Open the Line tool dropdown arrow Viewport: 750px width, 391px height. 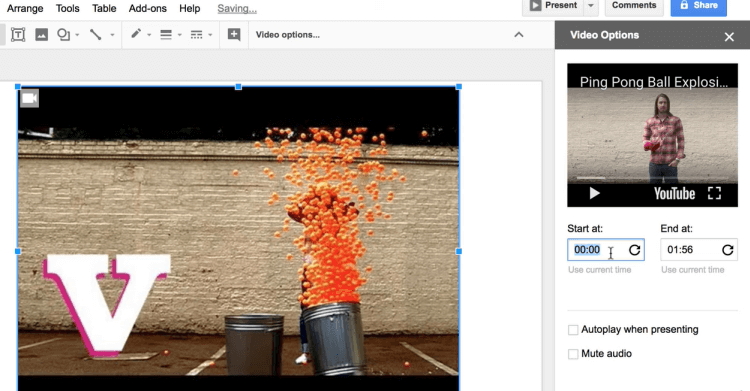coord(112,35)
